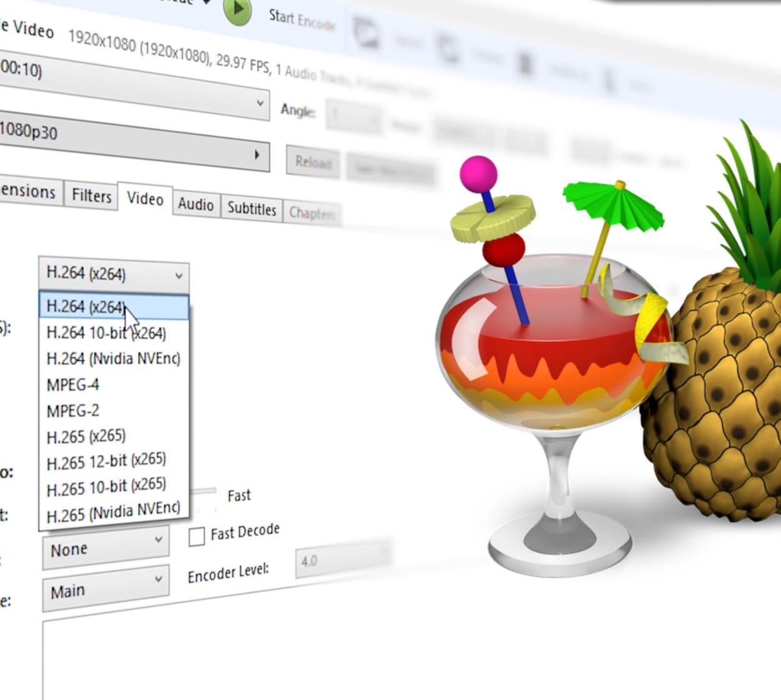Click the Reload button
Viewport: 781px width, 700px height.
click(313, 162)
